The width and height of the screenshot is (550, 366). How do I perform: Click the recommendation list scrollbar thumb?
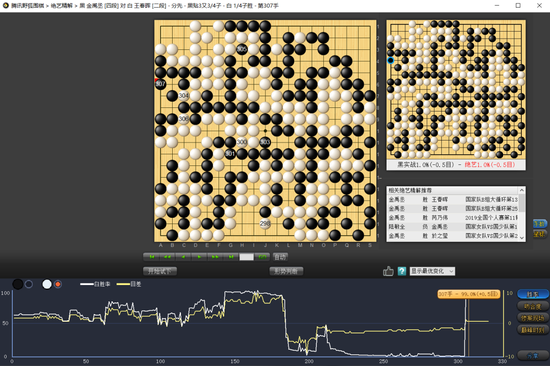coord(522,203)
